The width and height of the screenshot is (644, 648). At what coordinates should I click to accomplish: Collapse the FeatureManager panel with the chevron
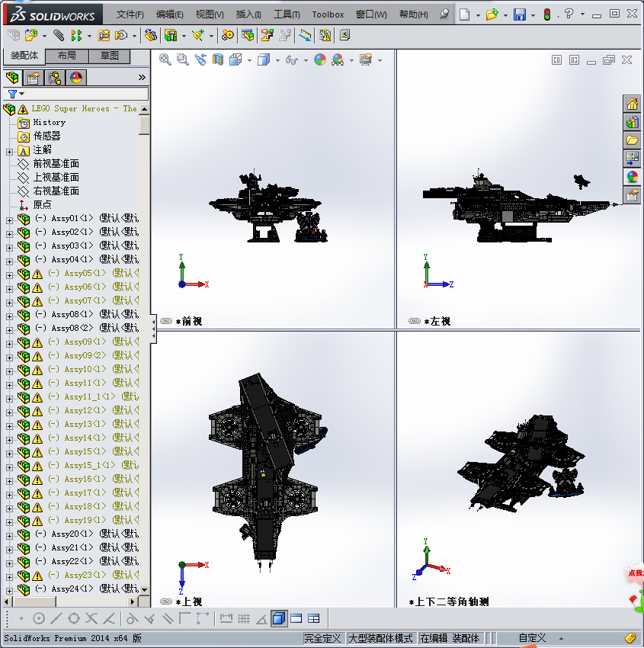(x=143, y=77)
